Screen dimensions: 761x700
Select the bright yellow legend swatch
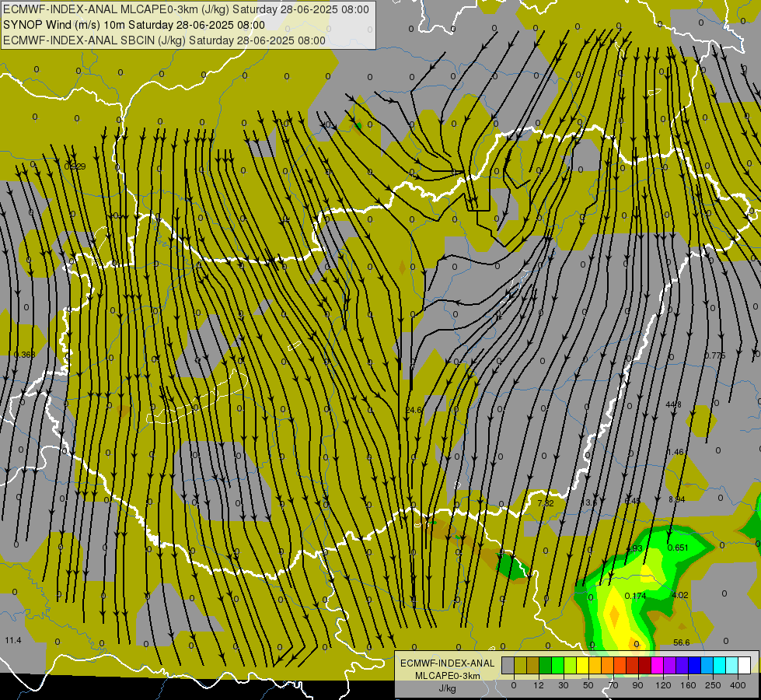(x=583, y=666)
